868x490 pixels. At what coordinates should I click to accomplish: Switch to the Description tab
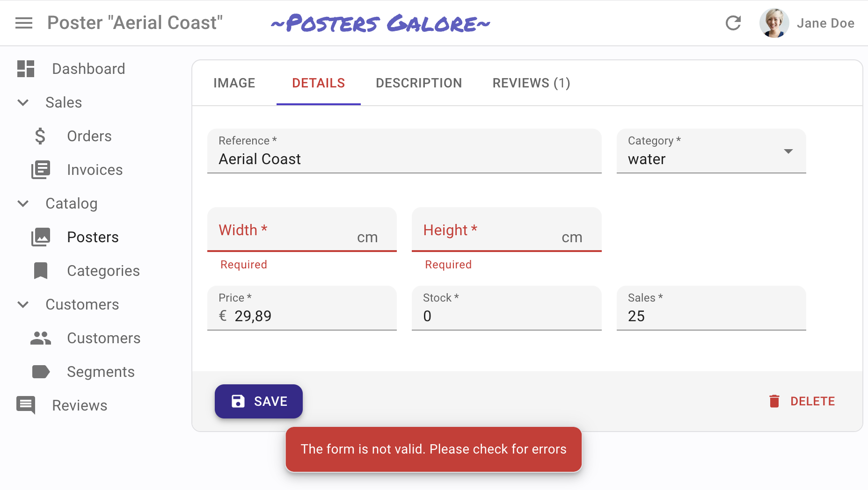click(x=418, y=83)
